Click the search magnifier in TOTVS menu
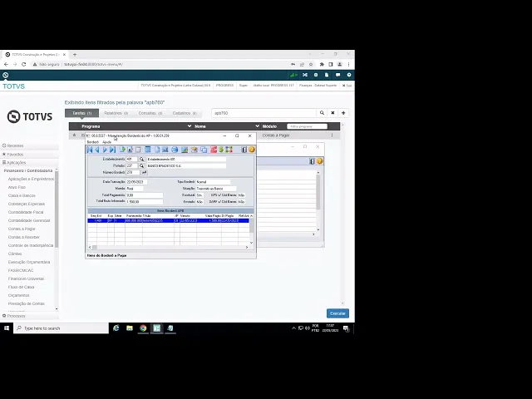 point(322,113)
